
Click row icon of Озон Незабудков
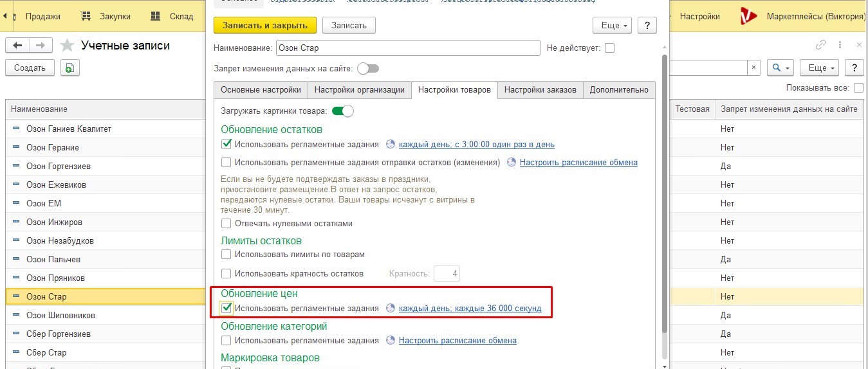coord(17,241)
